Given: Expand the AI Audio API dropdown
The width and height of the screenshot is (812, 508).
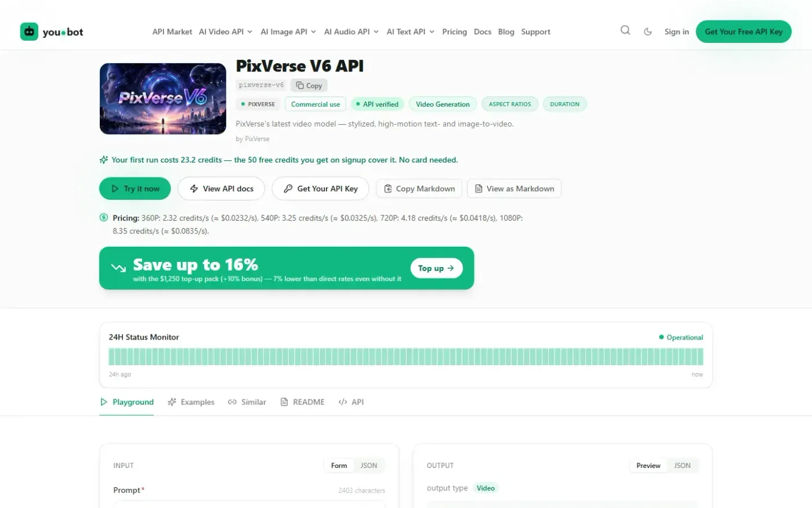Looking at the screenshot, I should (x=351, y=32).
